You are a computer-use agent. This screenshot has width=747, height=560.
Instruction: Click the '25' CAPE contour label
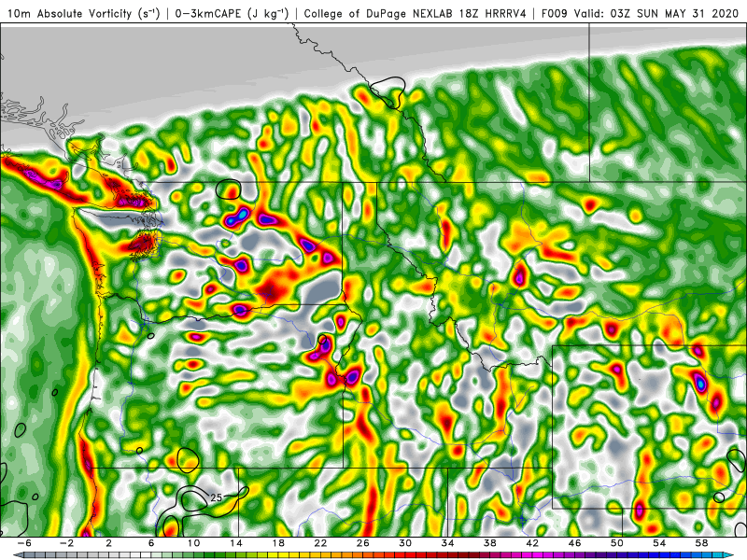click(217, 497)
